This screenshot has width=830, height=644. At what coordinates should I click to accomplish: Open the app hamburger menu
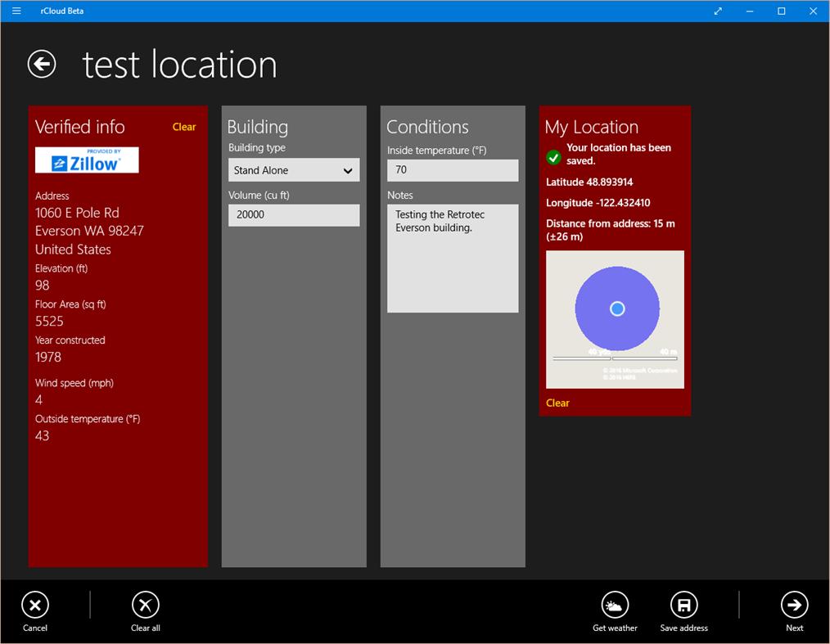(x=16, y=11)
